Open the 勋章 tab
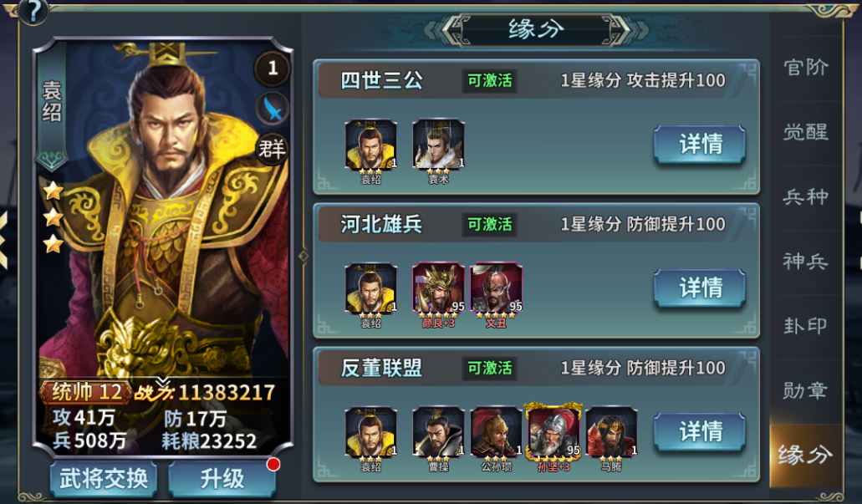Image resolution: width=862 pixels, height=504 pixels. 805,391
